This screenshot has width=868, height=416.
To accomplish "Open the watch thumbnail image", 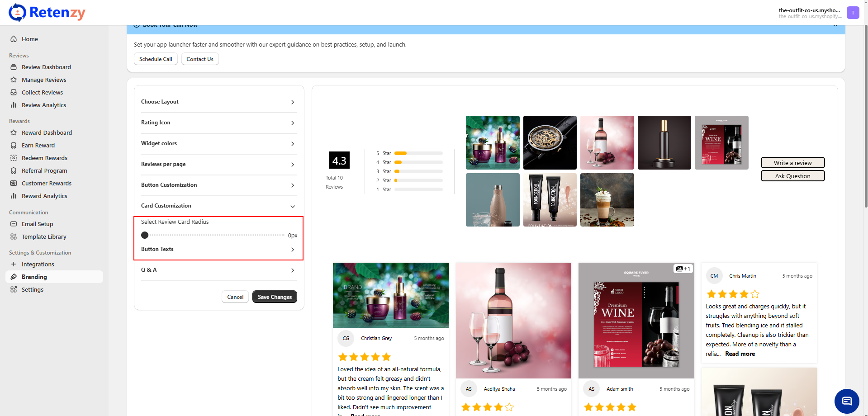I will point(550,142).
